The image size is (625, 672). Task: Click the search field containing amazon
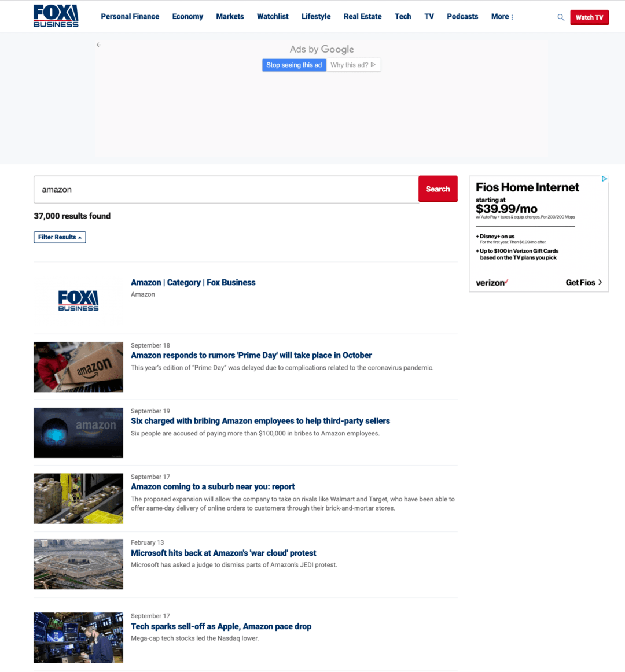point(226,189)
